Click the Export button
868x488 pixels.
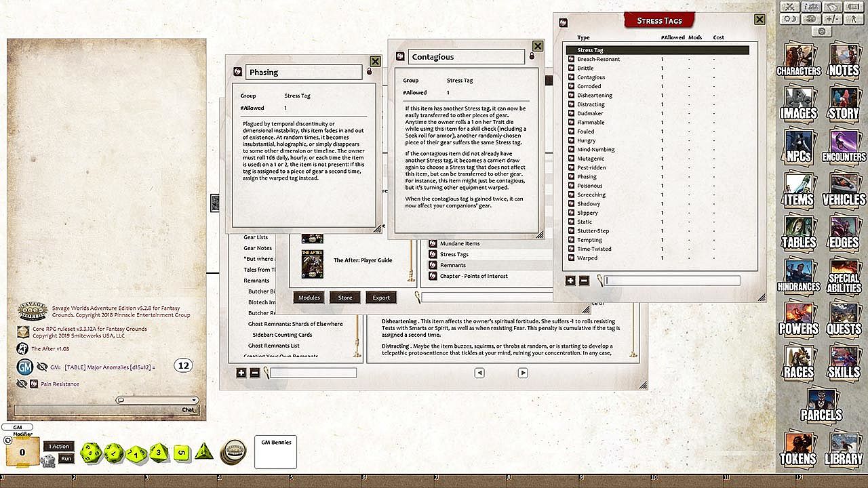[381, 298]
